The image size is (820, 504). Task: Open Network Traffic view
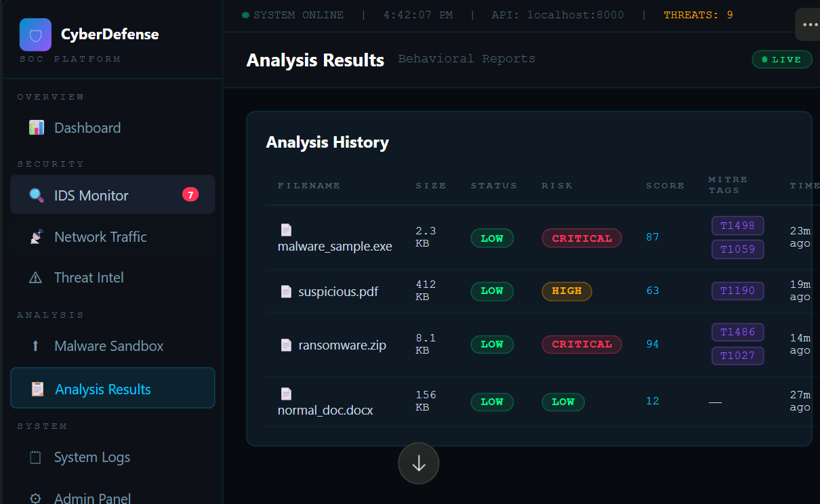coord(112,236)
